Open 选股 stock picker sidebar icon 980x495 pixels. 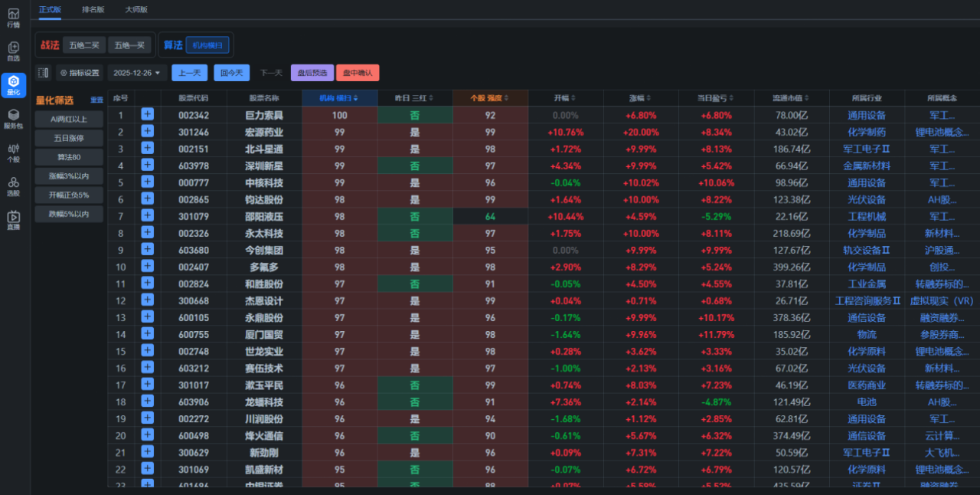(14, 186)
